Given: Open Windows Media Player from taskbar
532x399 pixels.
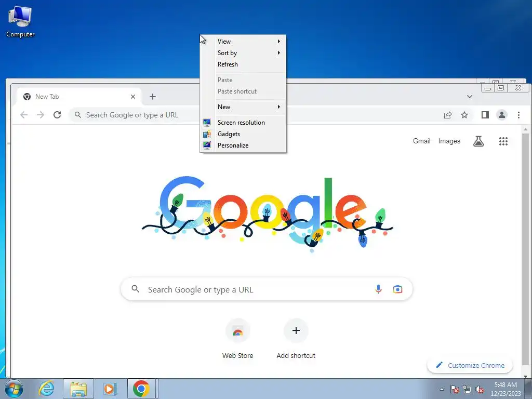Looking at the screenshot, I should pyautogui.click(x=110, y=389).
